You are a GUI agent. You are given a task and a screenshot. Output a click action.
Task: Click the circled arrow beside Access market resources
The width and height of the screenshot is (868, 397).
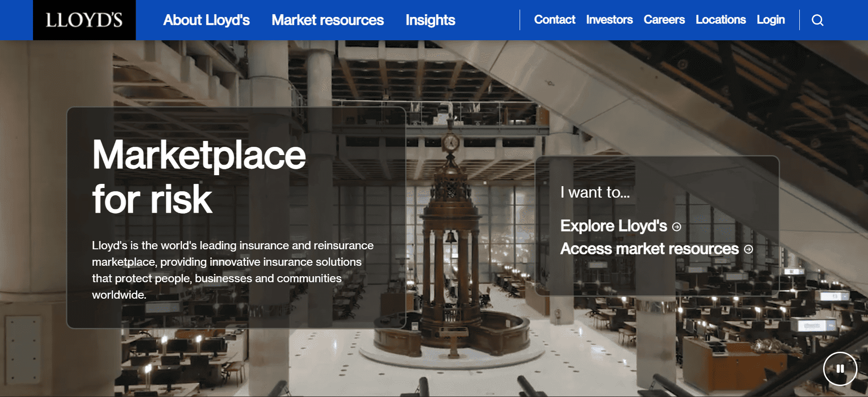749,249
